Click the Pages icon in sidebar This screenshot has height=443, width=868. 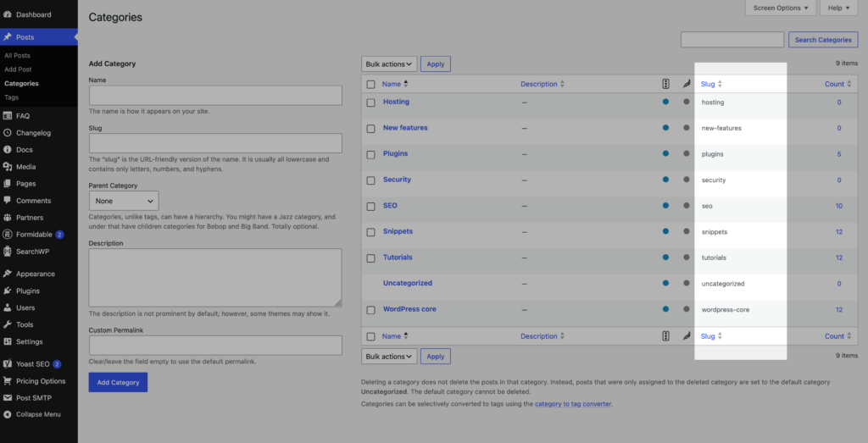coord(8,184)
